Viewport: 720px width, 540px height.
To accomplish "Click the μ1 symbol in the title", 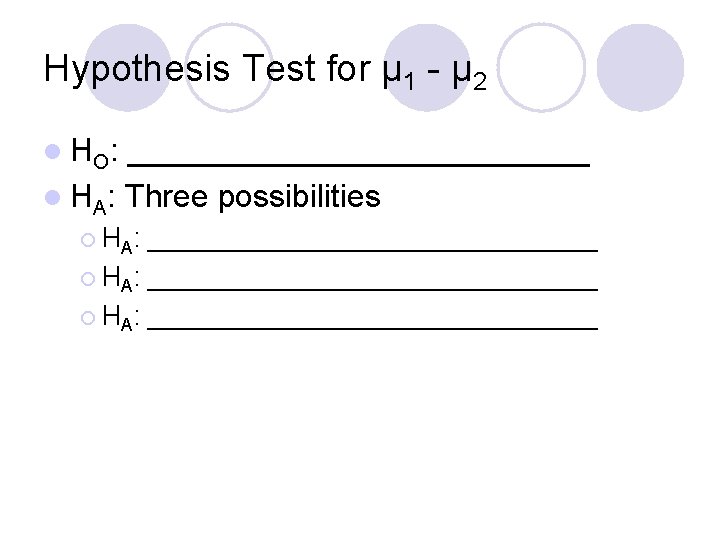I will [398, 73].
